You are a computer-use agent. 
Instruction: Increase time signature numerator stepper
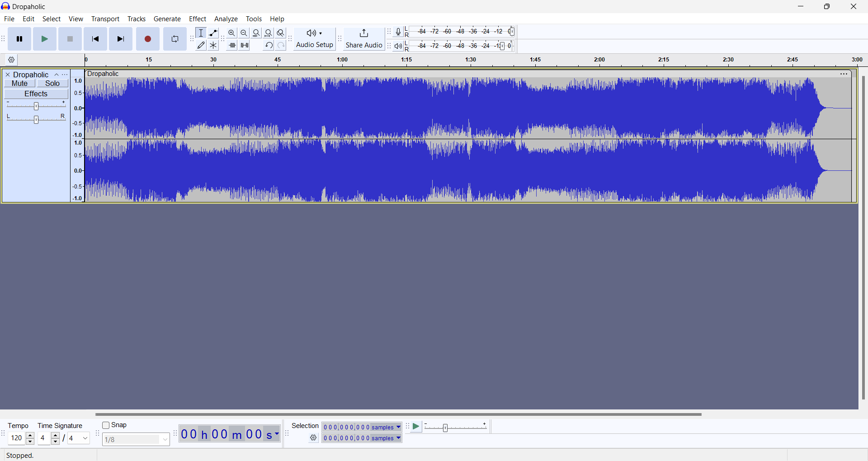click(56, 436)
